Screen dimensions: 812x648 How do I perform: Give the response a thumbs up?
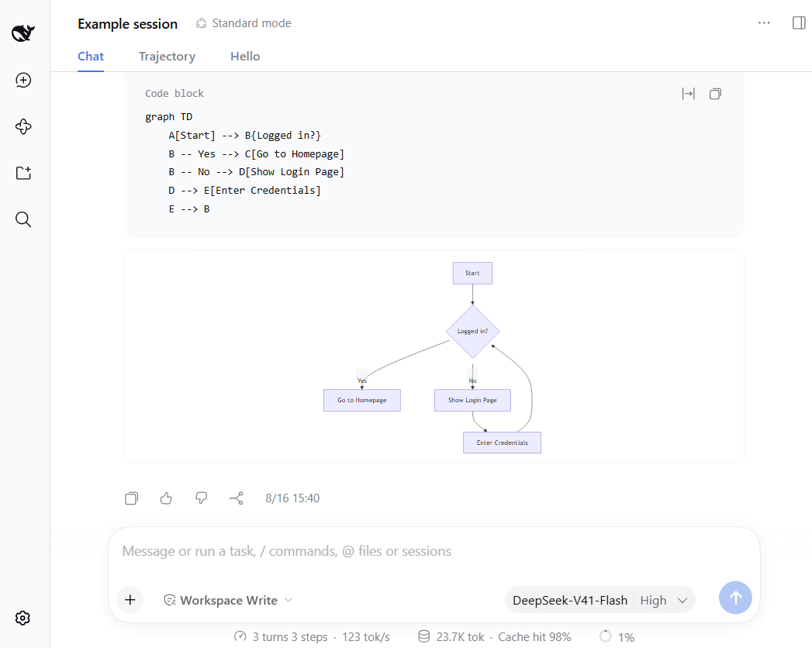(166, 498)
